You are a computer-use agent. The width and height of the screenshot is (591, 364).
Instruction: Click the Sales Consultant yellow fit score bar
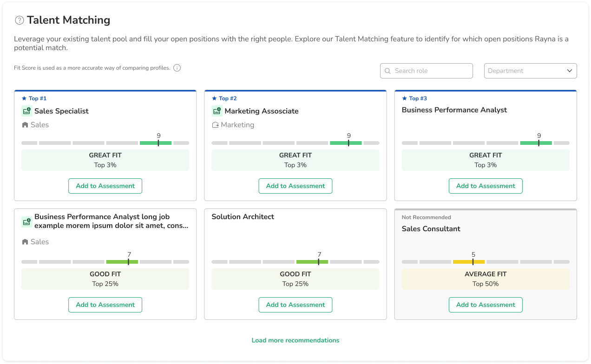pos(469,262)
